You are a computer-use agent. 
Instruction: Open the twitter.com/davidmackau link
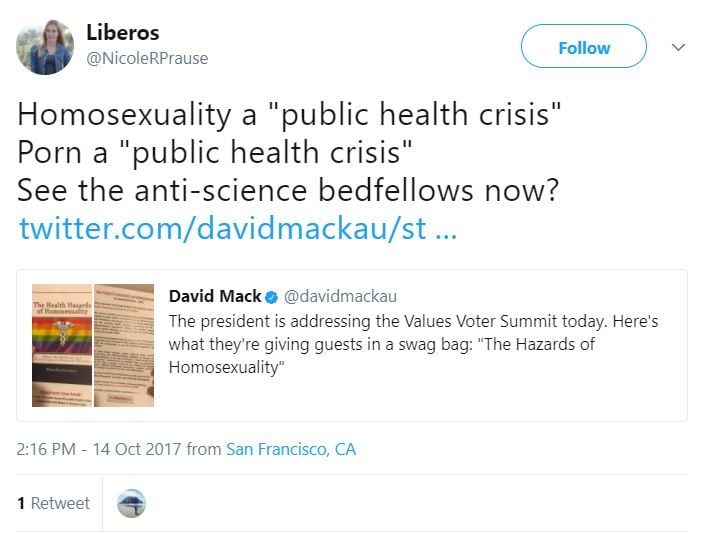tap(238, 229)
